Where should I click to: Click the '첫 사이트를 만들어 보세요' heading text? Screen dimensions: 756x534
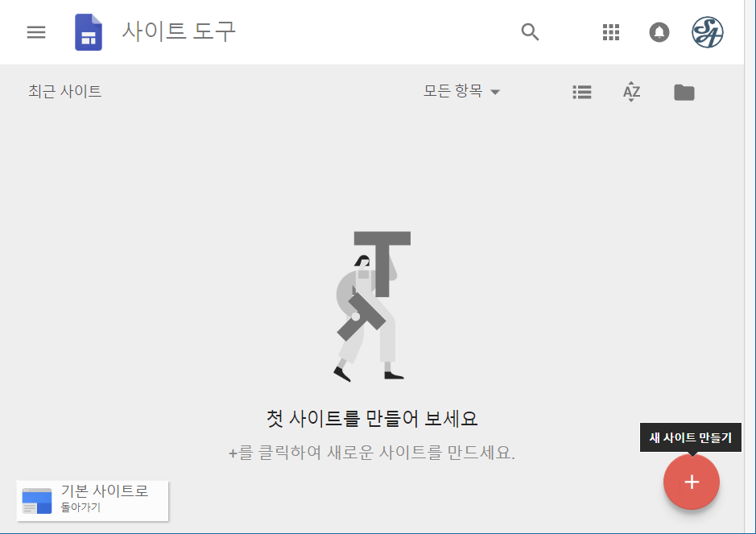pyautogui.click(x=371, y=420)
